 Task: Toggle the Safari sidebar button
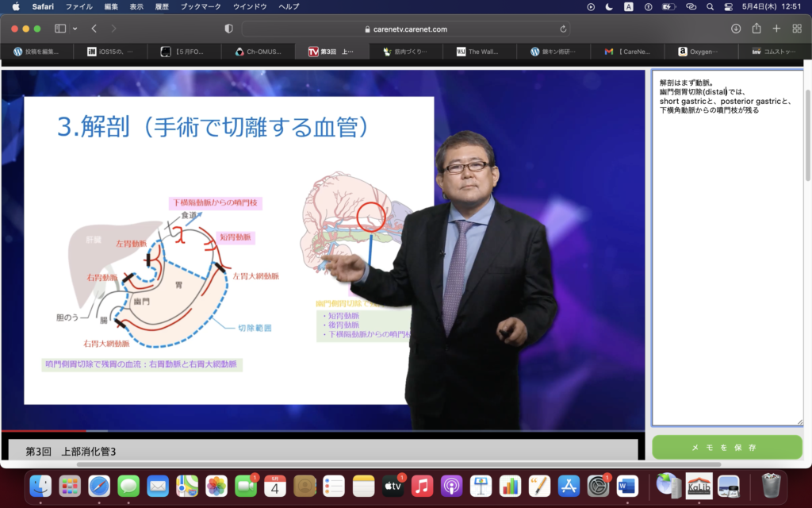click(60, 29)
